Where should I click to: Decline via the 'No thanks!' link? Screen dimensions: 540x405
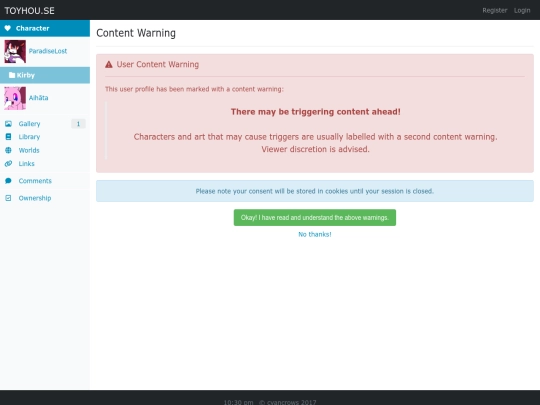point(315,234)
